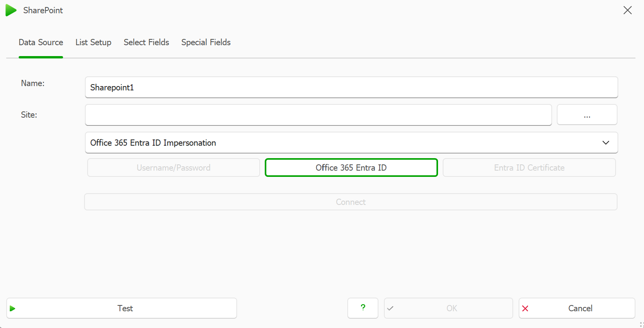
Task: Go to the Select Fields tab
Action: click(x=146, y=42)
